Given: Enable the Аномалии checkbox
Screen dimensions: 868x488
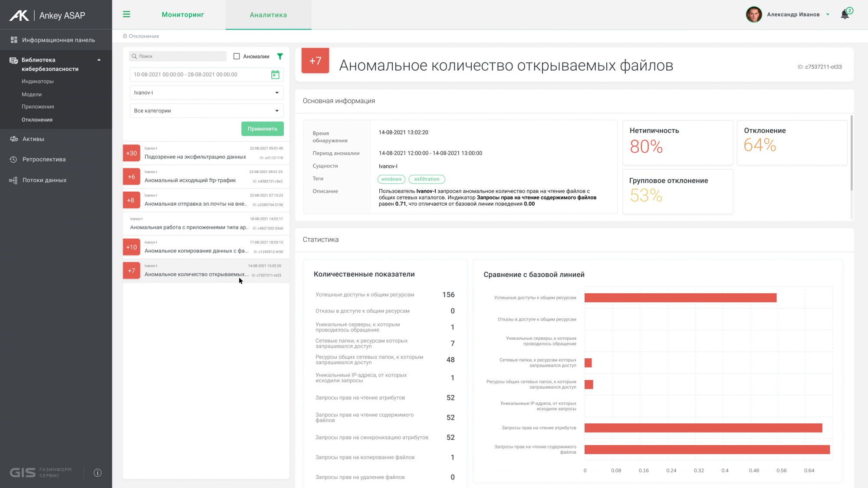Looking at the screenshot, I should [x=237, y=56].
